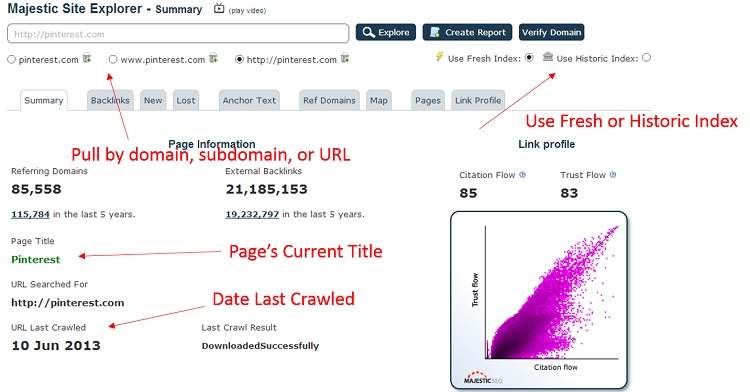Enable the Use Fresh Index radio
This screenshot has width=750, height=392.
click(529, 57)
